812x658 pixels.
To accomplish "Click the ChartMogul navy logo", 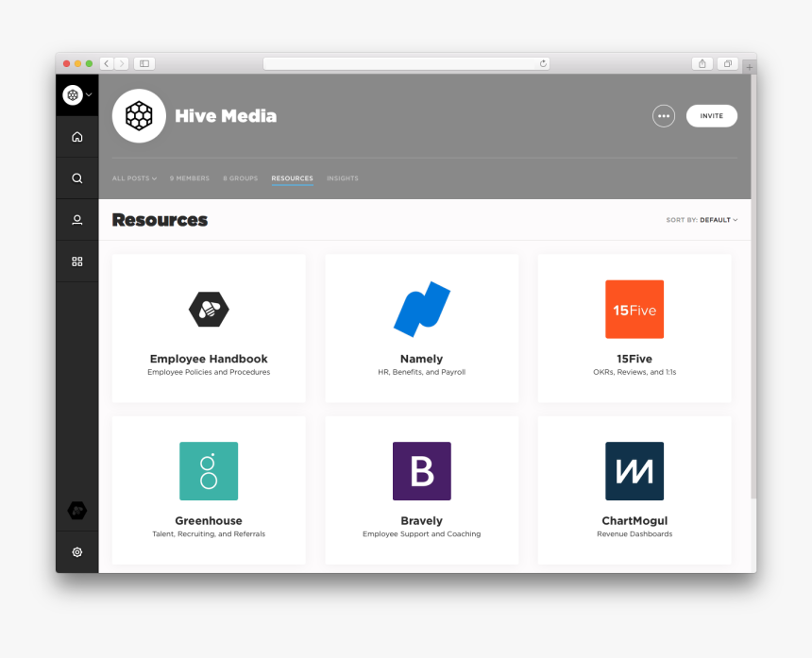I will [x=634, y=471].
